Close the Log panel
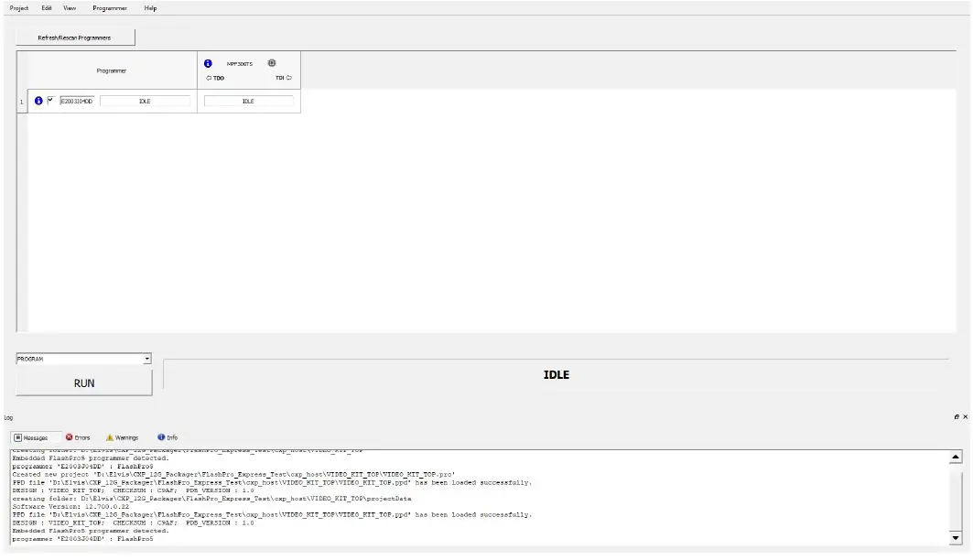 [965, 416]
